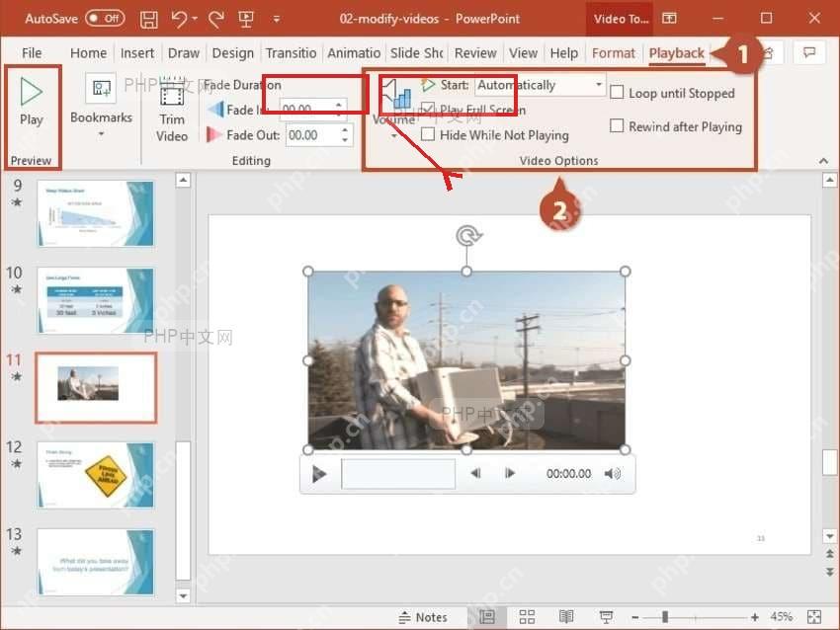Open Customize Quick Access Toolbar arrow
This screenshot has height=630, width=840.
tap(277, 20)
